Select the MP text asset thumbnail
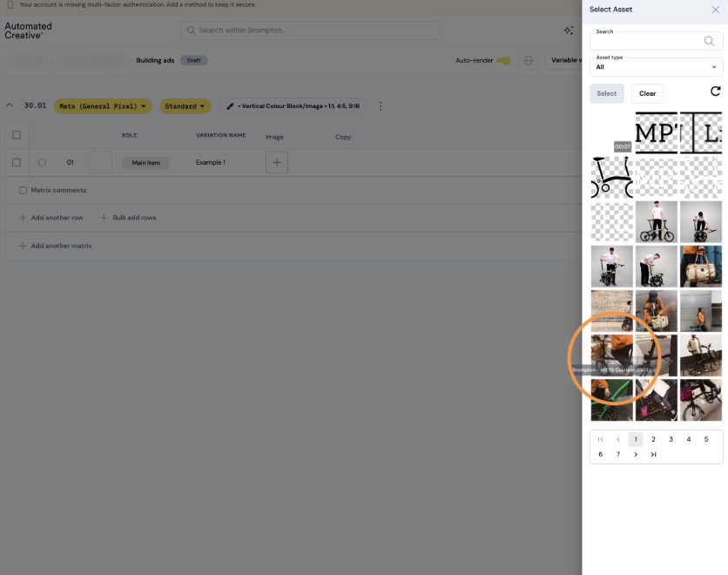Screen dimensions: 728x575 [x=656, y=132]
